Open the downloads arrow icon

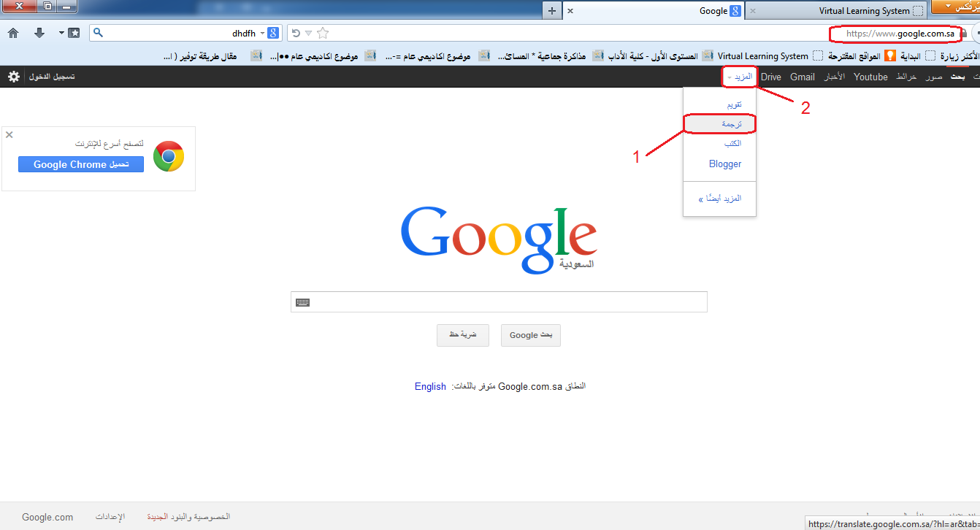39,33
